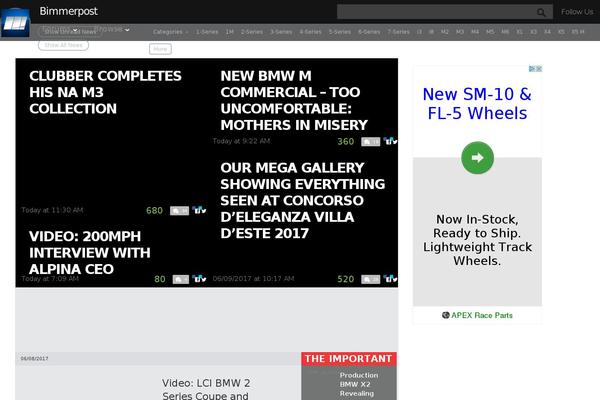Click the APEX Race Parts link
600x400 pixels.
click(x=481, y=315)
